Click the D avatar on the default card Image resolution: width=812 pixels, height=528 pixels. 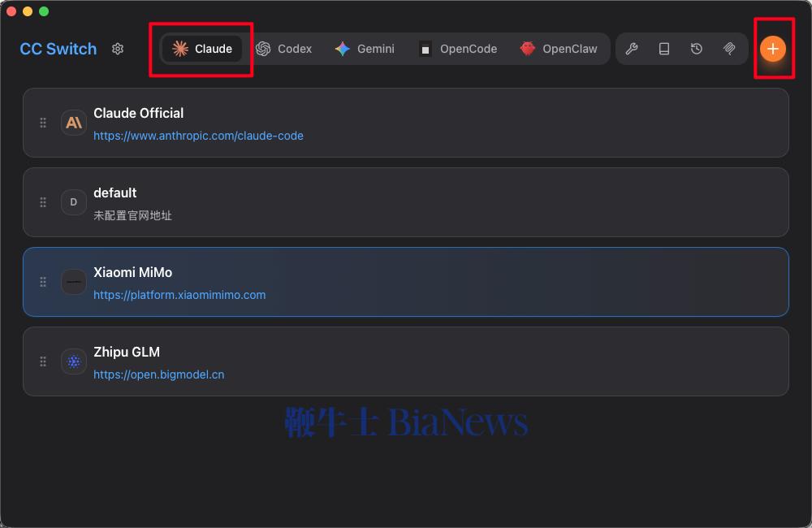tap(73, 202)
